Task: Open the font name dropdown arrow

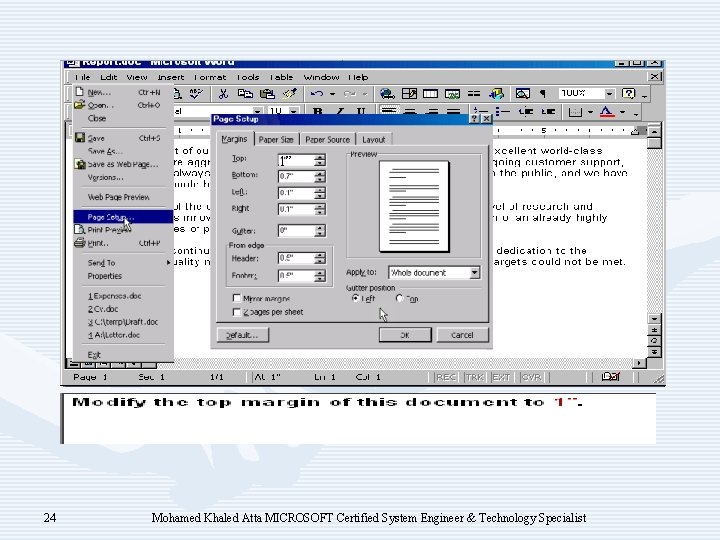Action: coord(258,111)
